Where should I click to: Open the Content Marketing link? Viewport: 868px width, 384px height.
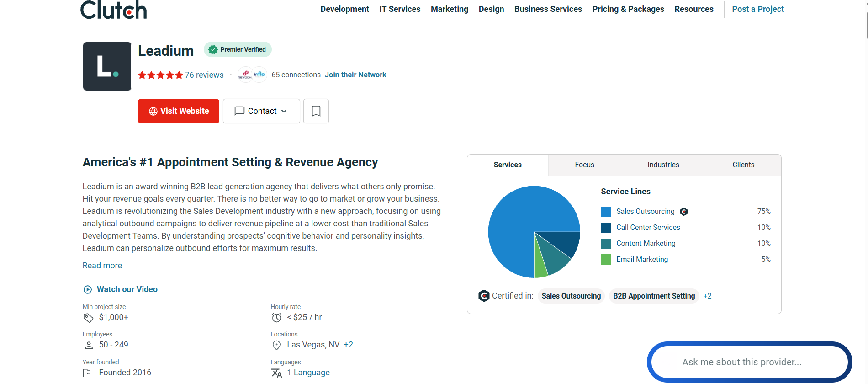coord(646,244)
